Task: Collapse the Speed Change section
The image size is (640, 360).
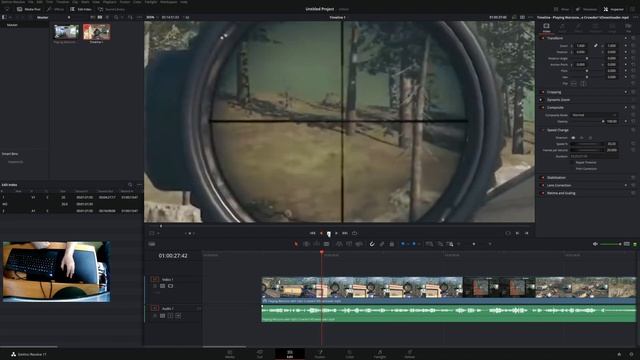Action: coord(558,130)
